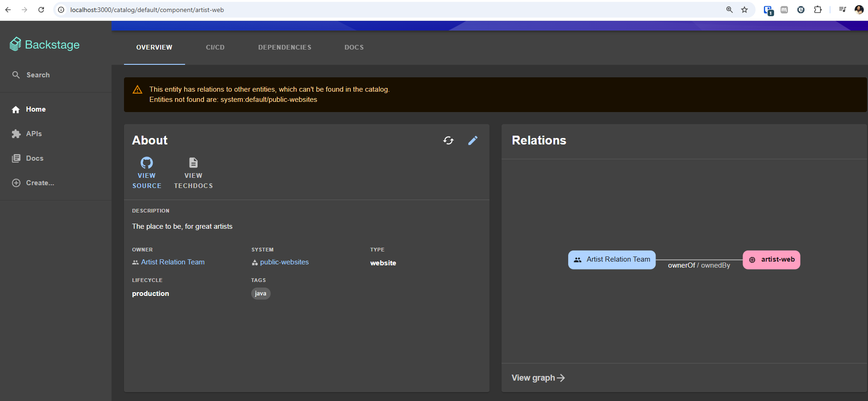Open the browser extensions puzzle icon
This screenshot has height=401, width=868.
(818, 10)
